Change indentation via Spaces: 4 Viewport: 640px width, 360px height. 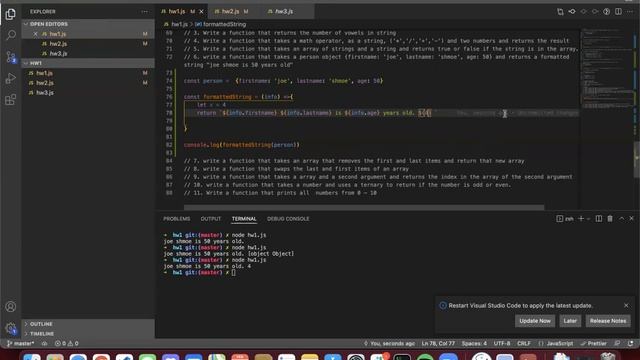tap(474, 344)
